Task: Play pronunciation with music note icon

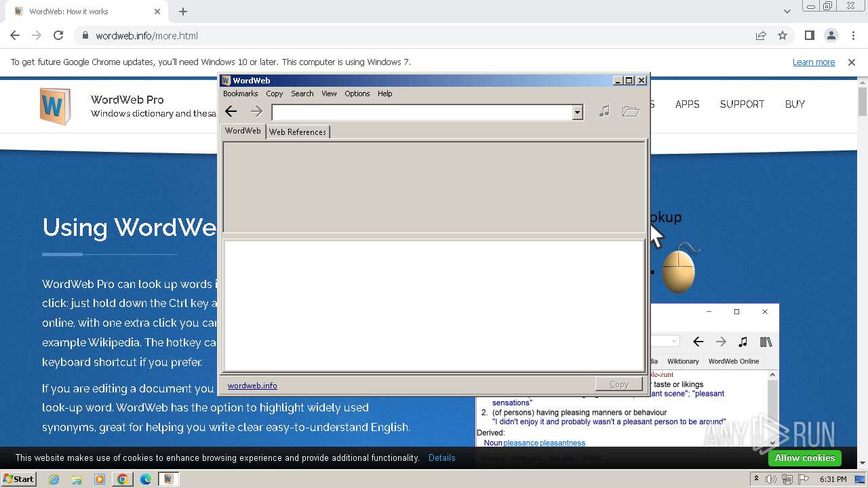Action: click(x=604, y=112)
